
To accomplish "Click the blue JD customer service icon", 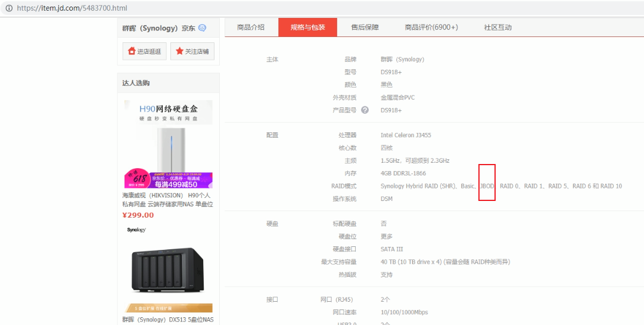I will 203,28.
